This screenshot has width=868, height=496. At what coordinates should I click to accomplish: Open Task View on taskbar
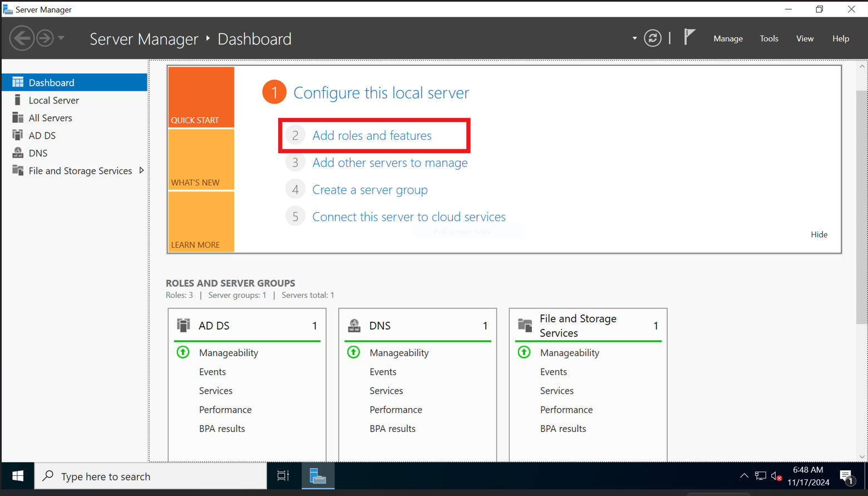(x=283, y=476)
